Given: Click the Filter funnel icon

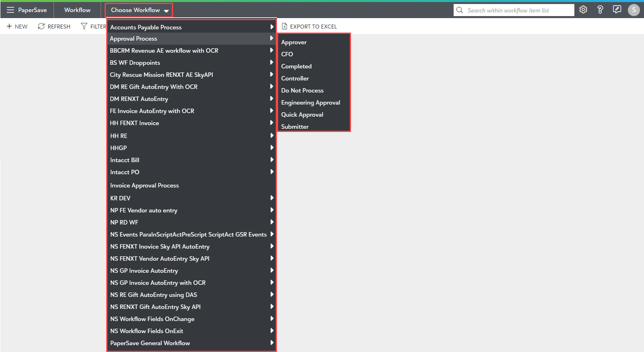Looking at the screenshot, I should (84, 27).
